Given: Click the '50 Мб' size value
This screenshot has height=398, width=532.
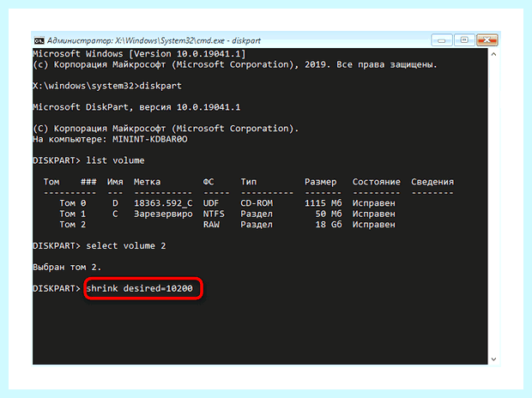Looking at the screenshot, I should tap(329, 214).
